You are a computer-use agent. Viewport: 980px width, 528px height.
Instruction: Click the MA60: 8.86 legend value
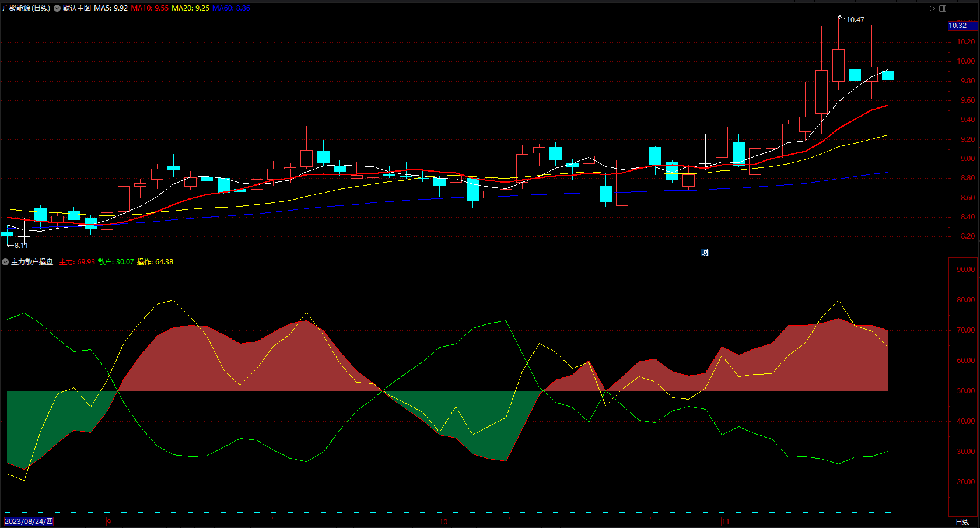(x=232, y=8)
